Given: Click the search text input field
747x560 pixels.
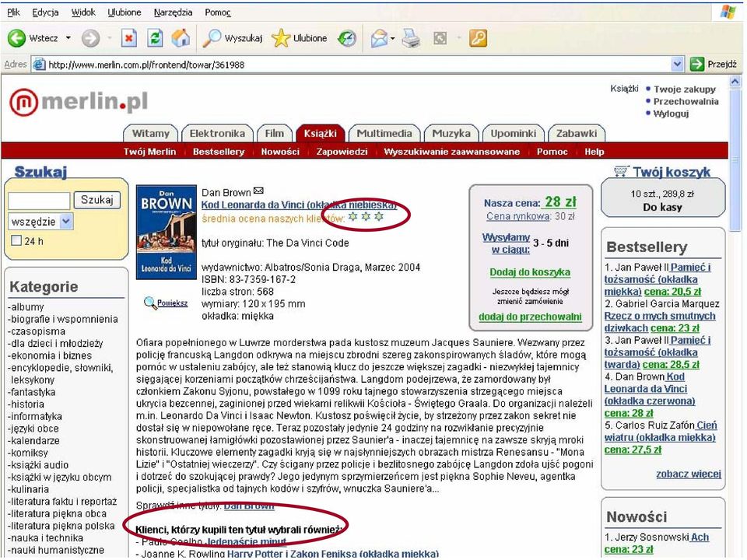Looking at the screenshot, I should click(x=39, y=201).
